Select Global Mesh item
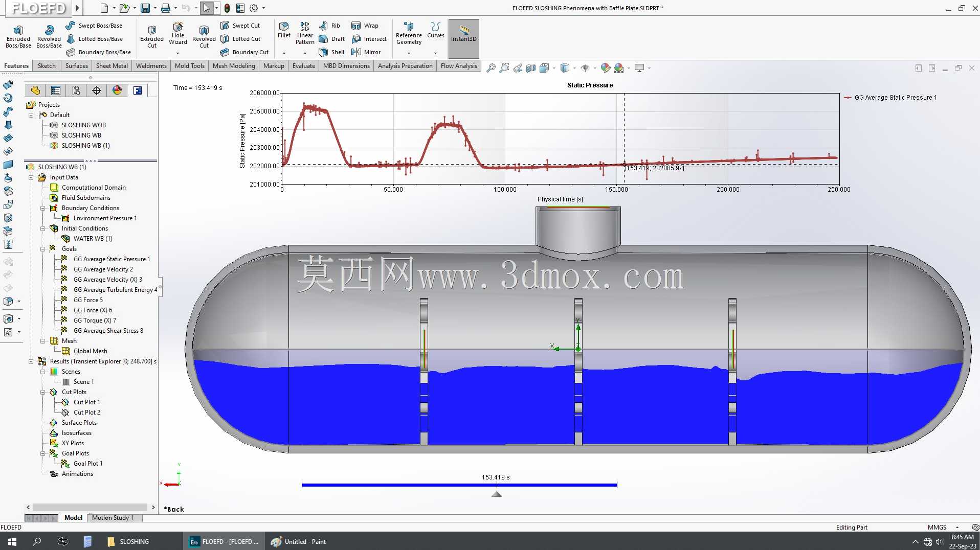The width and height of the screenshot is (980, 550). pyautogui.click(x=90, y=351)
